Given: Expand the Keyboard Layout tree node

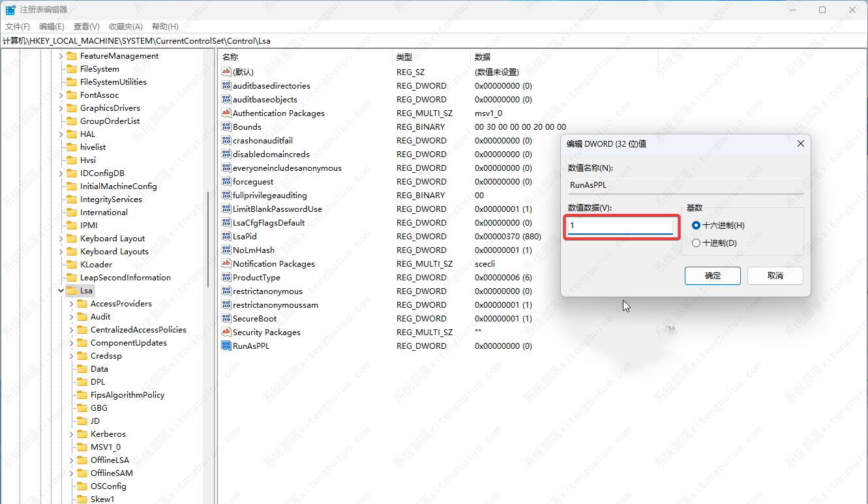Looking at the screenshot, I should [x=61, y=239].
